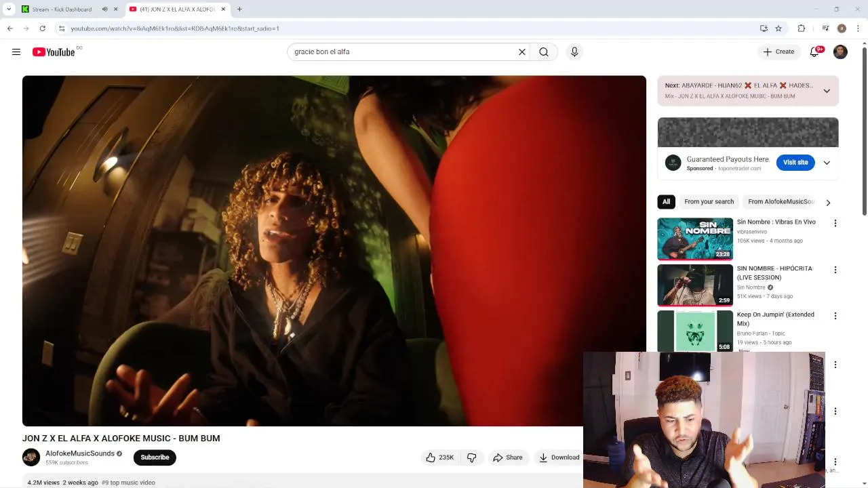Click toponetrader.com sponsor link
The width and height of the screenshot is (868, 488).
(739, 168)
